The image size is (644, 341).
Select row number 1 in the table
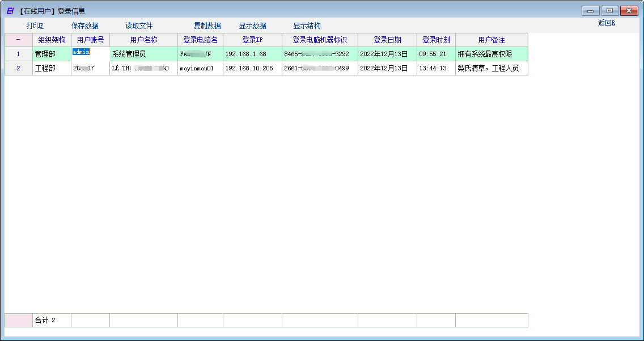coord(18,54)
